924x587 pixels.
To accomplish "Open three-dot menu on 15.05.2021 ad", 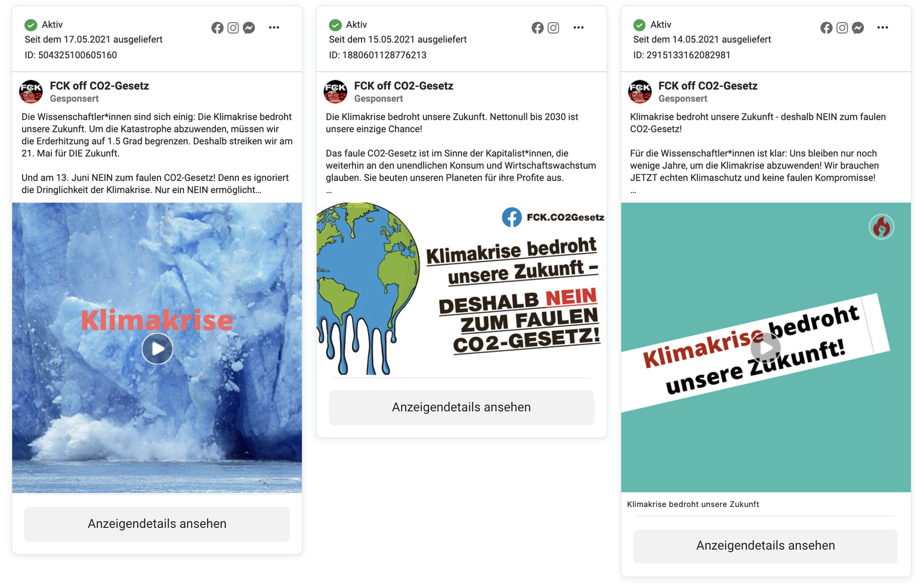I will pos(579,28).
